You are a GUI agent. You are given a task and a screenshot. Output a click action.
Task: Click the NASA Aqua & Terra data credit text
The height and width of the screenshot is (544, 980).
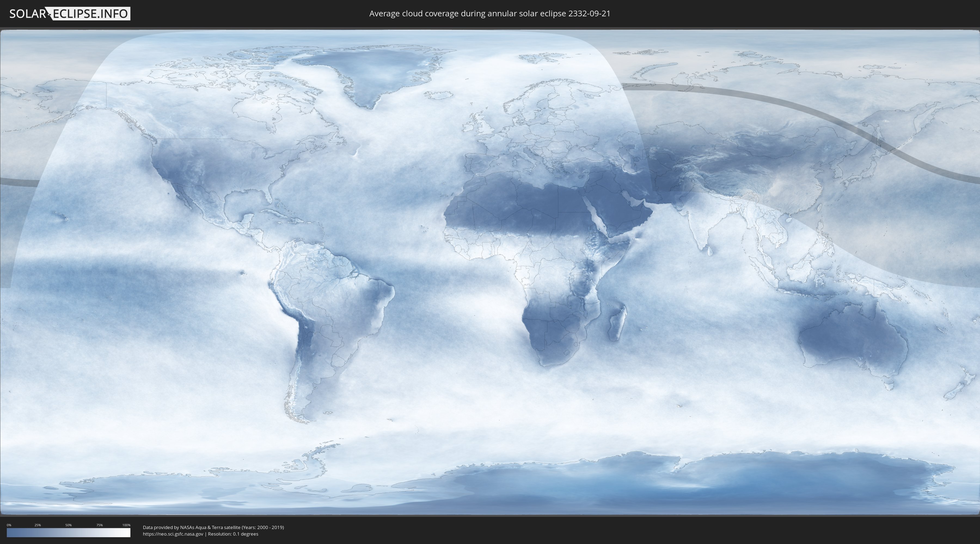pos(213,527)
